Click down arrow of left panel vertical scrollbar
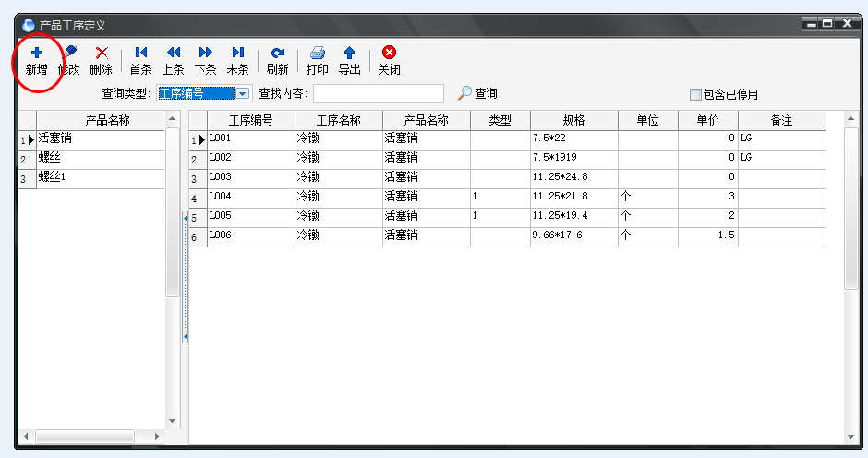This screenshot has height=458, width=868. tap(172, 421)
